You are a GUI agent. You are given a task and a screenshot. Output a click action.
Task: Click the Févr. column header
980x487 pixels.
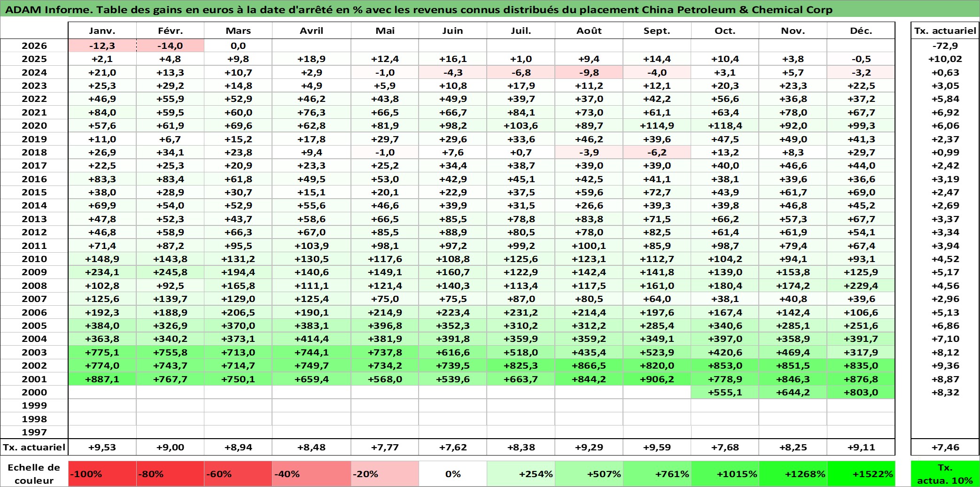coord(170,31)
